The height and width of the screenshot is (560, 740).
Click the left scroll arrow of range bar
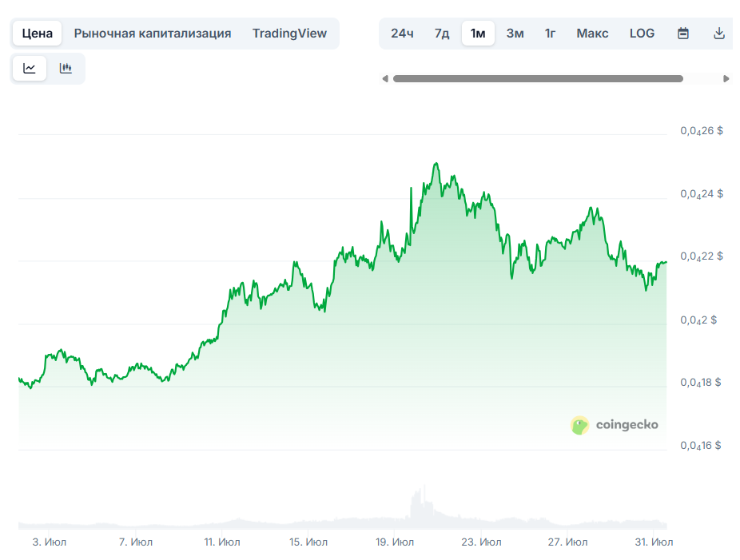(385, 79)
